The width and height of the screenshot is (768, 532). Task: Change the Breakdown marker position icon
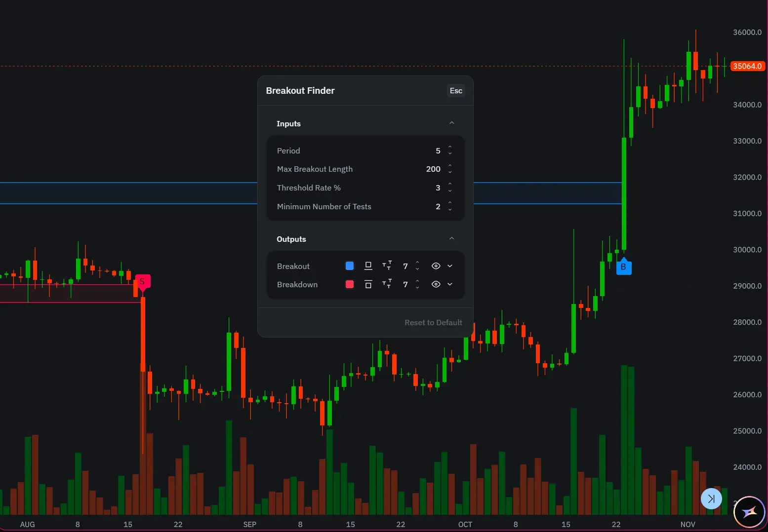pos(368,284)
